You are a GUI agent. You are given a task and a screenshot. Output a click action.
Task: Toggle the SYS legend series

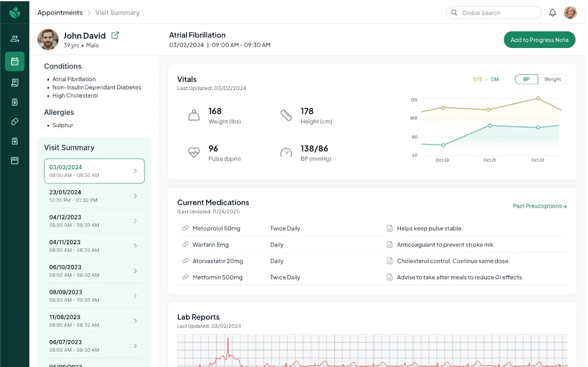tap(477, 79)
